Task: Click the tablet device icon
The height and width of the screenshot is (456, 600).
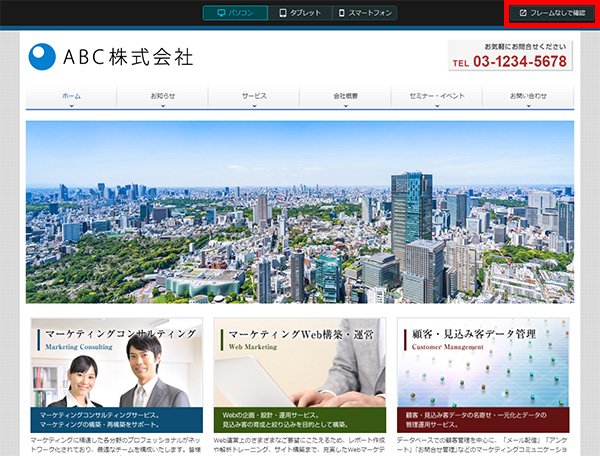Action: [x=283, y=13]
